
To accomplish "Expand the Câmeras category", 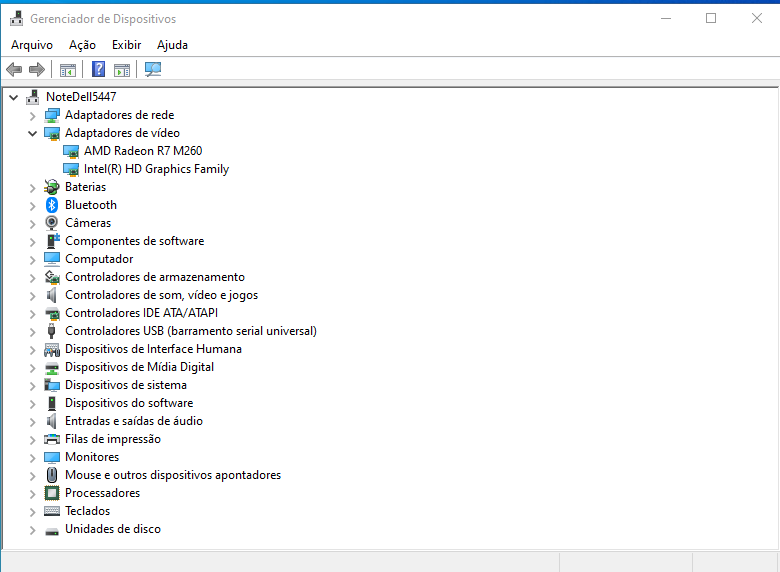I will [33, 224].
